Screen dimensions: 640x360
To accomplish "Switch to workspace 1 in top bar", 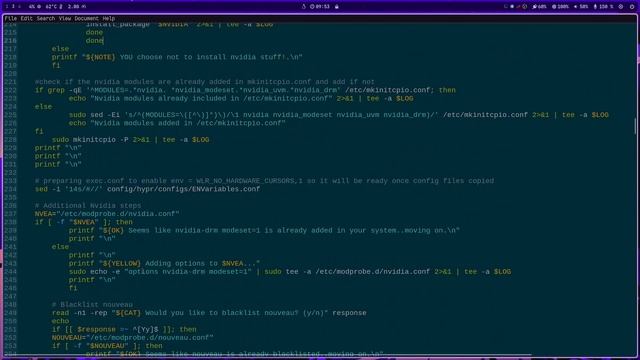I will click(7, 7).
